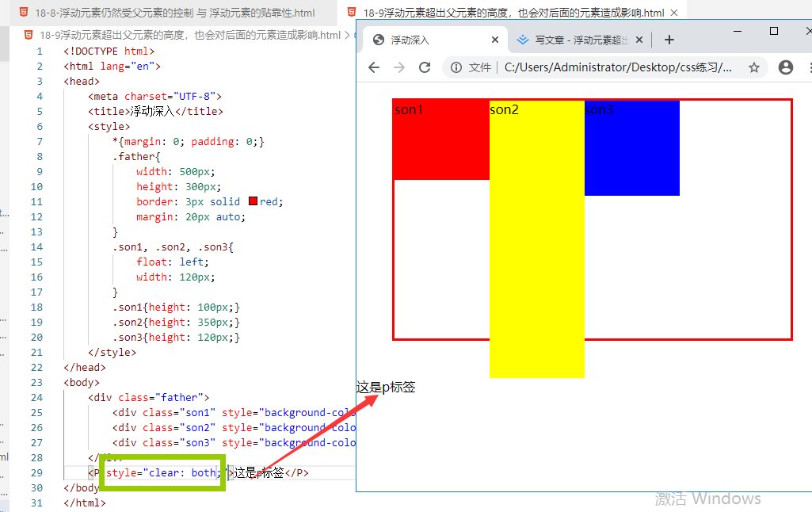
Task: Click the 'div class="father"' code line
Action: point(148,398)
